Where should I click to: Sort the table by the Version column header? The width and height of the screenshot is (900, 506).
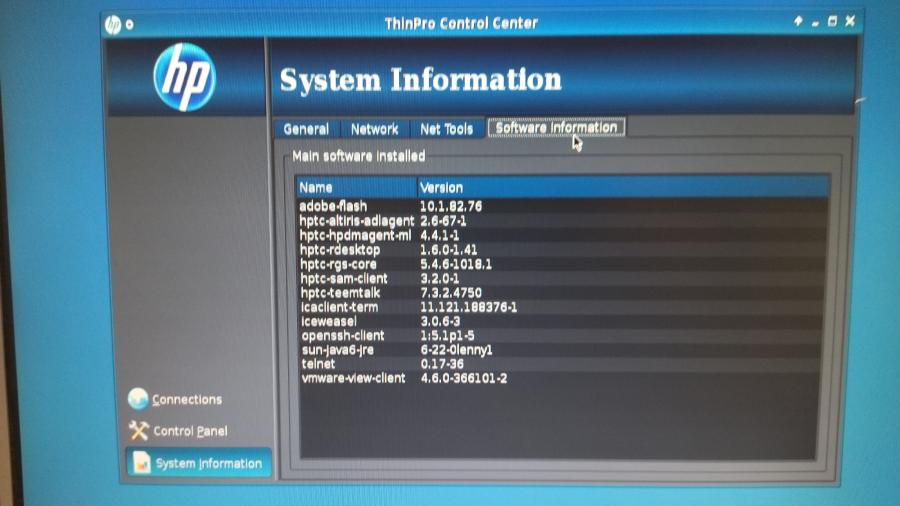623,188
